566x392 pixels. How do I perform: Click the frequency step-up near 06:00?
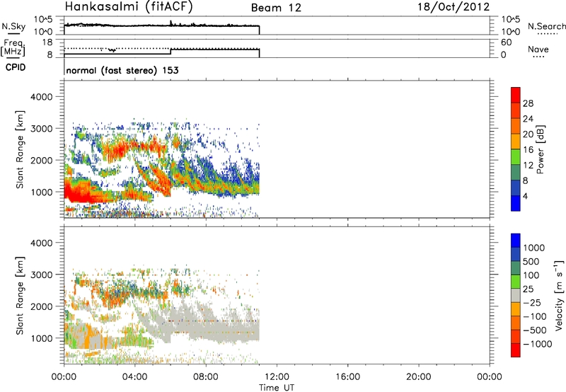[171, 52]
